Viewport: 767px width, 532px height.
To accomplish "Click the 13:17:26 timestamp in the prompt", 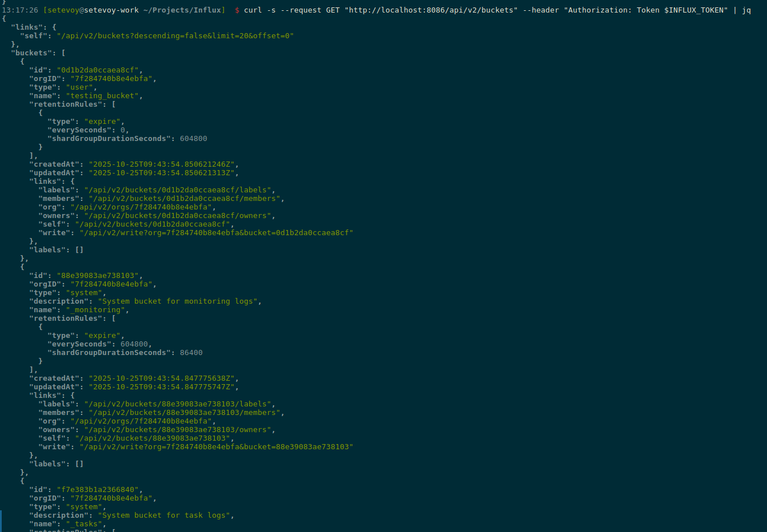I will pyautogui.click(x=20, y=10).
